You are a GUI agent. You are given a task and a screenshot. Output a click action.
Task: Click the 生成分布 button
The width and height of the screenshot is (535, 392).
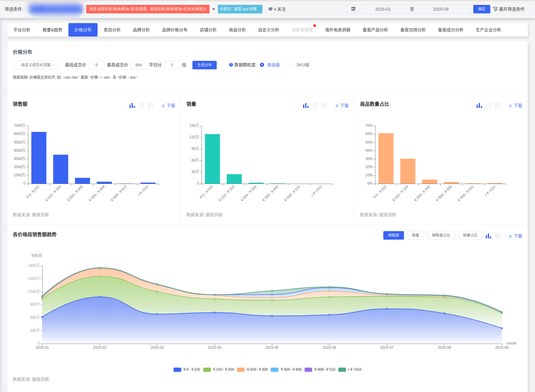pos(204,65)
